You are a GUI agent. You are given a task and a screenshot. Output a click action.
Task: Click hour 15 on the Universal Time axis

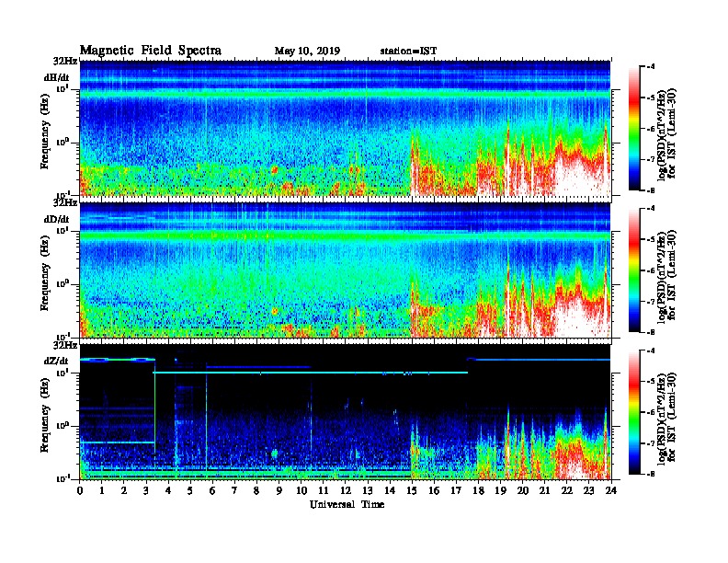pyautogui.click(x=412, y=490)
